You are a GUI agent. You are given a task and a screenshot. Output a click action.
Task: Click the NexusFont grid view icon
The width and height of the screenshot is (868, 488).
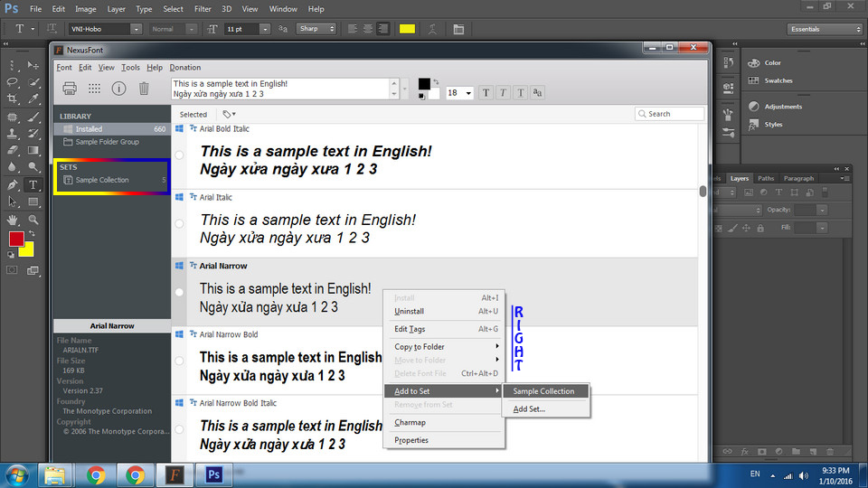click(x=95, y=88)
